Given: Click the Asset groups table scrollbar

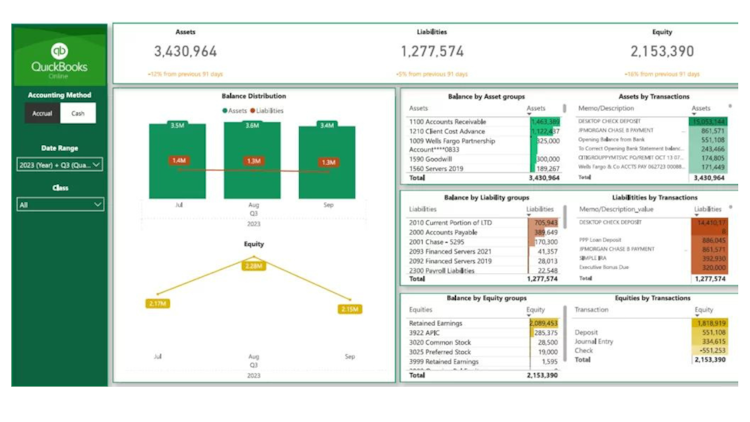Looking at the screenshot, I should [x=564, y=109].
